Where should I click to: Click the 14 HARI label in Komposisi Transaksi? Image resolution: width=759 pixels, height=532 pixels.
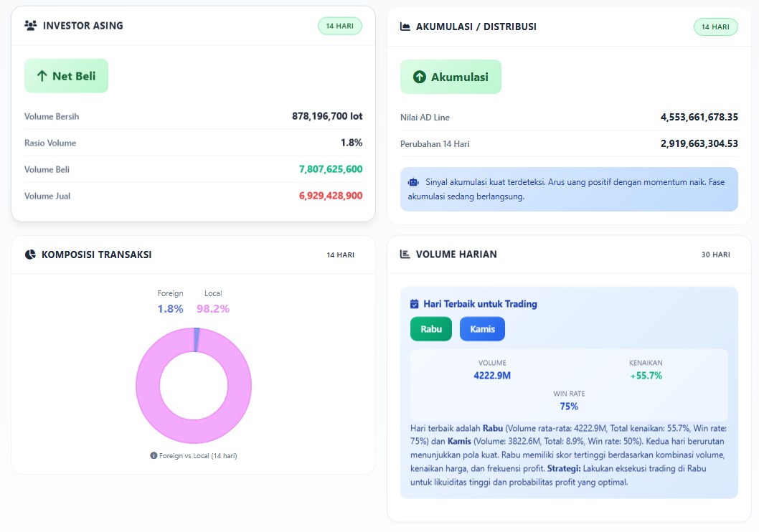pos(340,255)
